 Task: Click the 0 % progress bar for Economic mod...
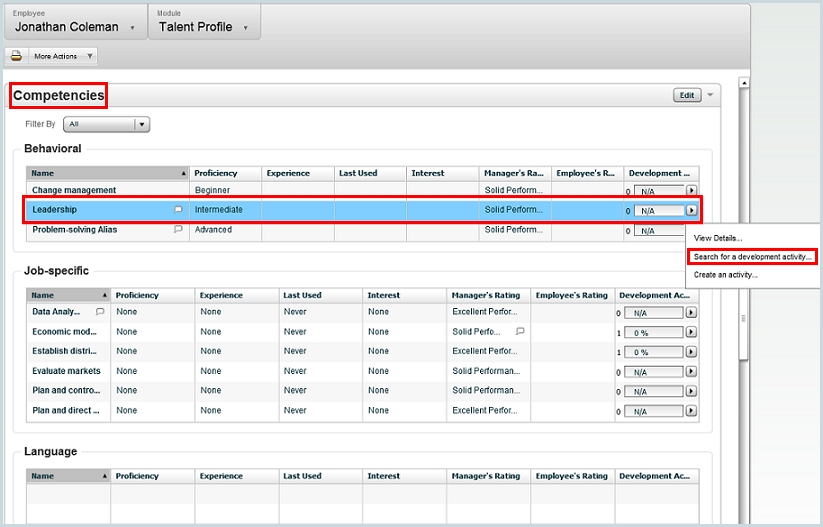click(x=654, y=332)
